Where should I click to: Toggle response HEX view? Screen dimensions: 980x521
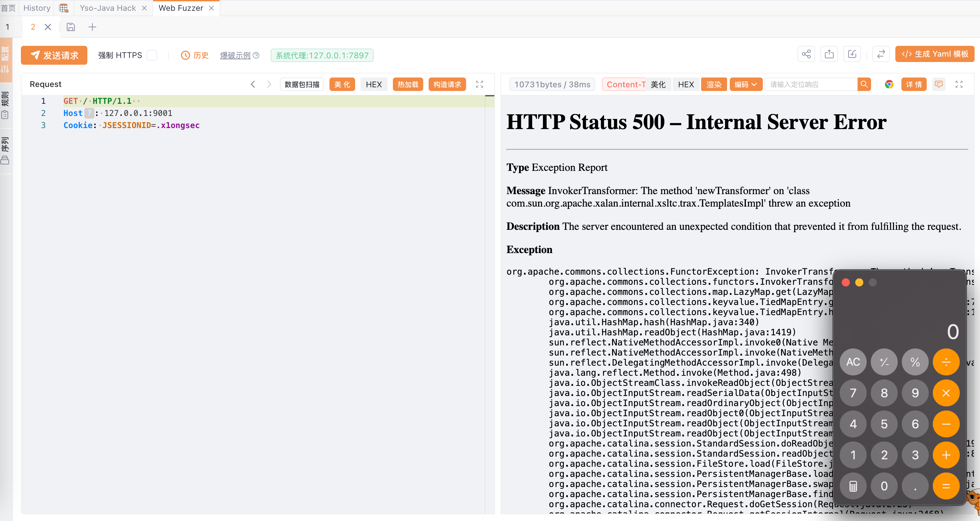click(x=686, y=85)
